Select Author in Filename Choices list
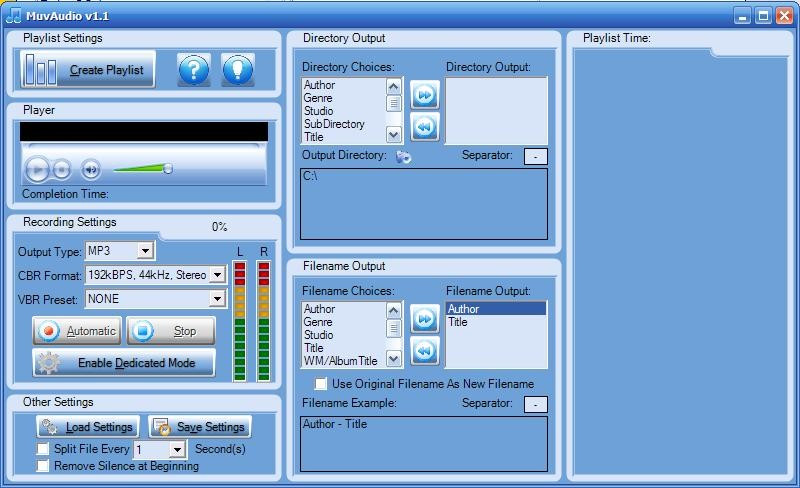This screenshot has height=488, width=800. coord(319,309)
